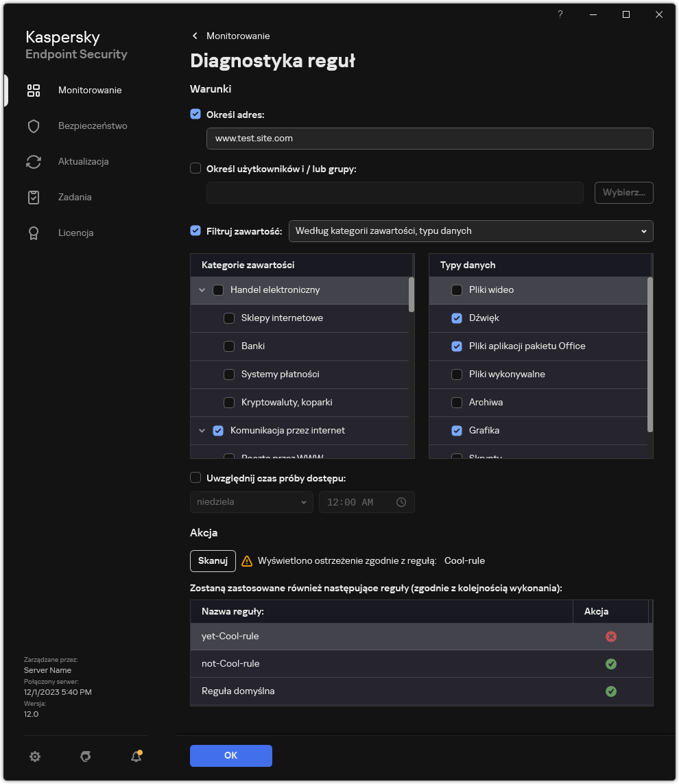Click the notifications bell icon
The height and width of the screenshot is (784, 679).
(x=136, y=757)
